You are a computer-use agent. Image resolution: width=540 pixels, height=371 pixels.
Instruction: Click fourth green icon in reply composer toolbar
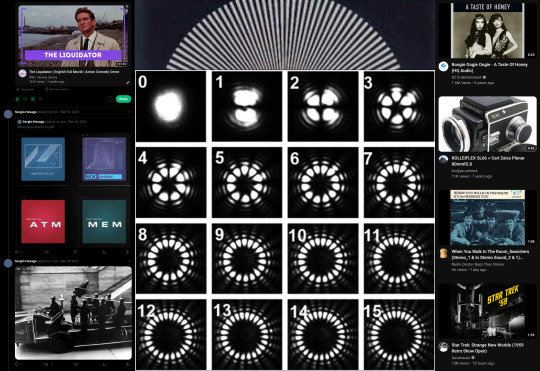[40, 99]
